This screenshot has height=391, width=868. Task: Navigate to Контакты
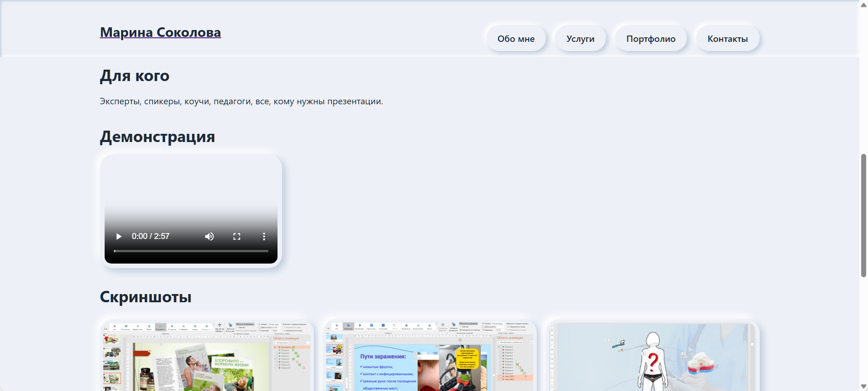tap(727, 39)
